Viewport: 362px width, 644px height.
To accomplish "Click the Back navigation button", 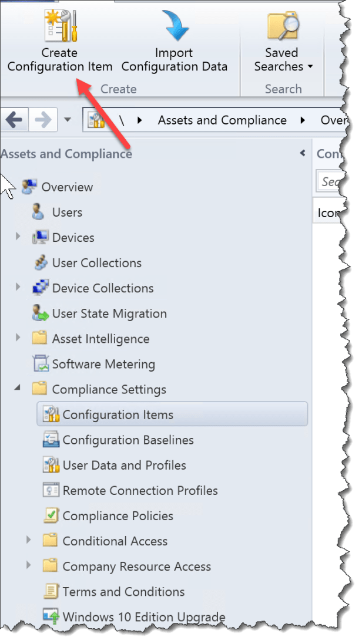I will [13, 120].
